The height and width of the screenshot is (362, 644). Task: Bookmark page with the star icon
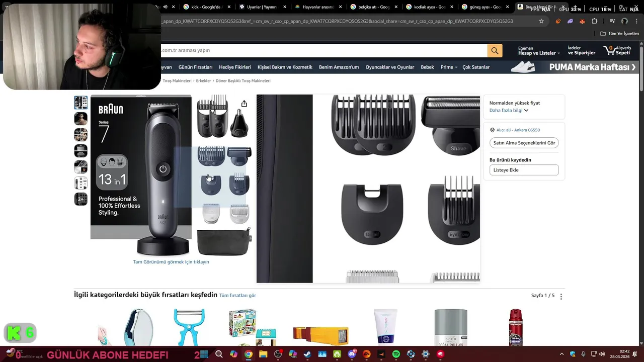[541, 21]
